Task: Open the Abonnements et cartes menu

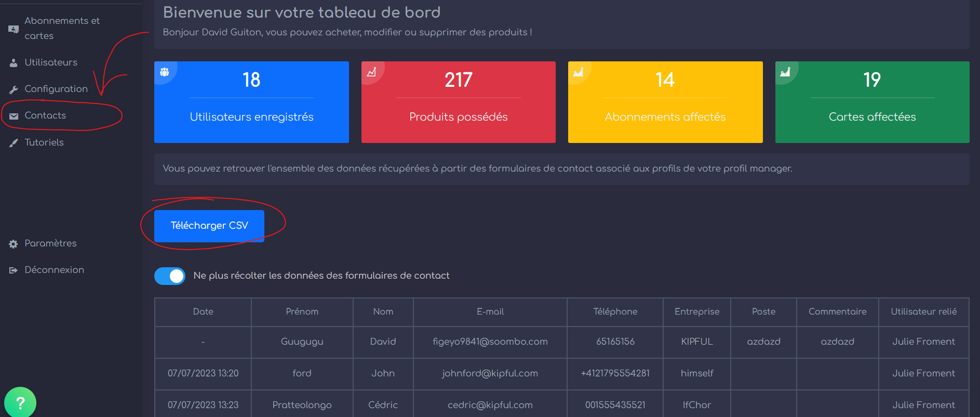Action: (62, 28)
